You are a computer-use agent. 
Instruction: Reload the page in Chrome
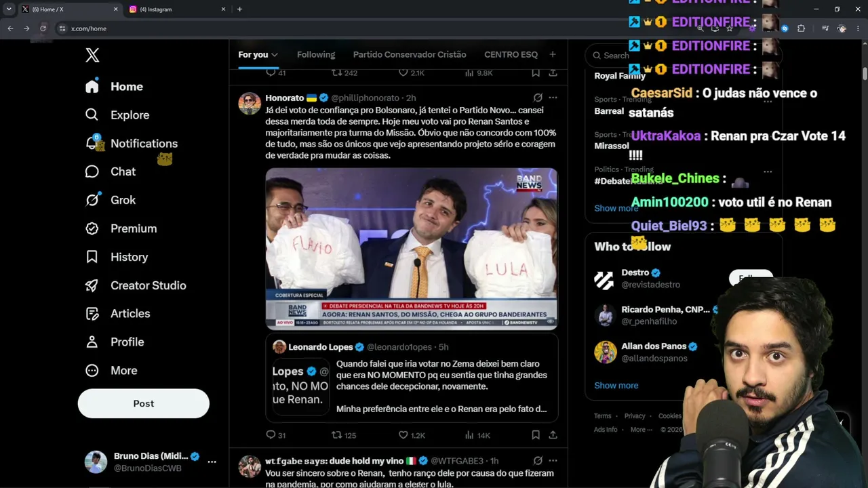pyautogui.click(x=43, y=28)
